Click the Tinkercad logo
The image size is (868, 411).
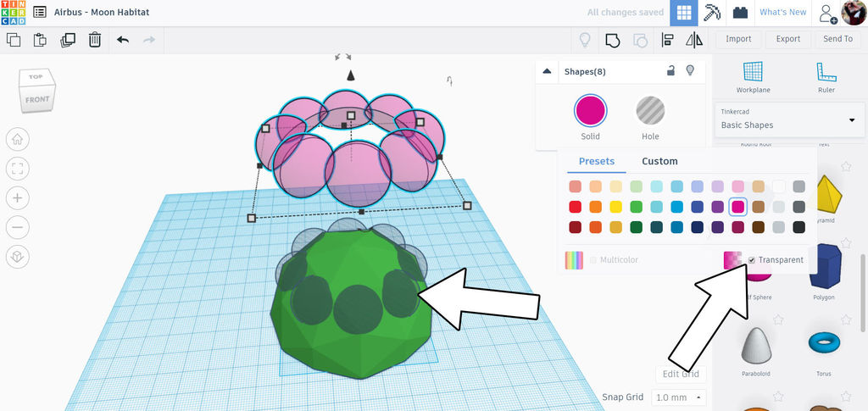[x=12, y=12]
